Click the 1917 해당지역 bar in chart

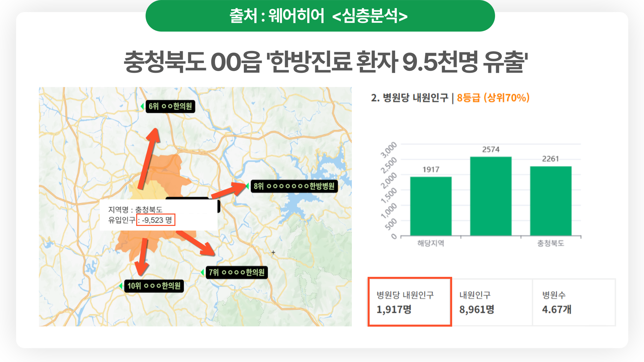point(431,206)
